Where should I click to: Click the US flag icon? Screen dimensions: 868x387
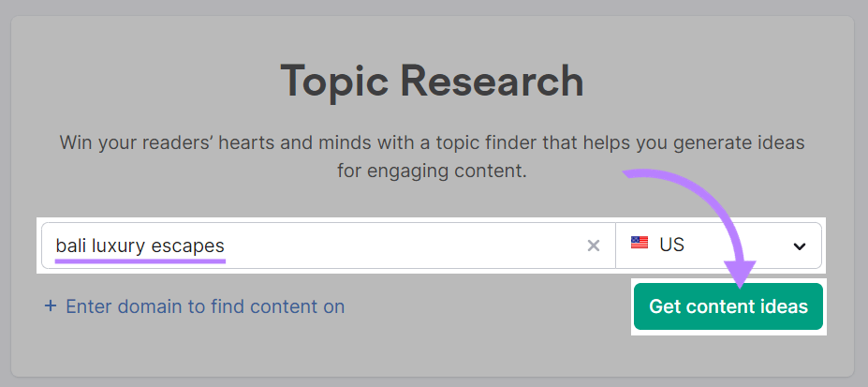pos(640,245)
